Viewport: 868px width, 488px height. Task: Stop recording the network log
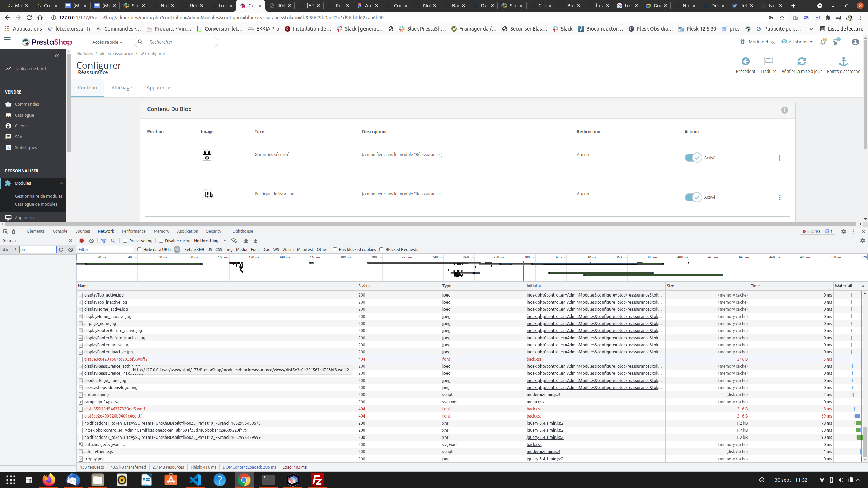(x=81, y=241)
